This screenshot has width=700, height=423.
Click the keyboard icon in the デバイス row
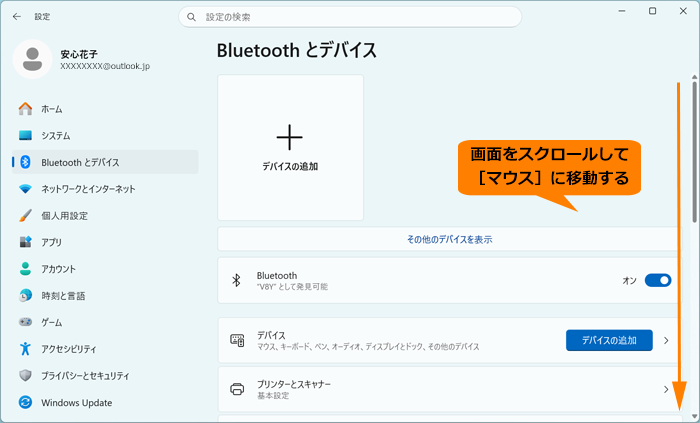(237, 340)
